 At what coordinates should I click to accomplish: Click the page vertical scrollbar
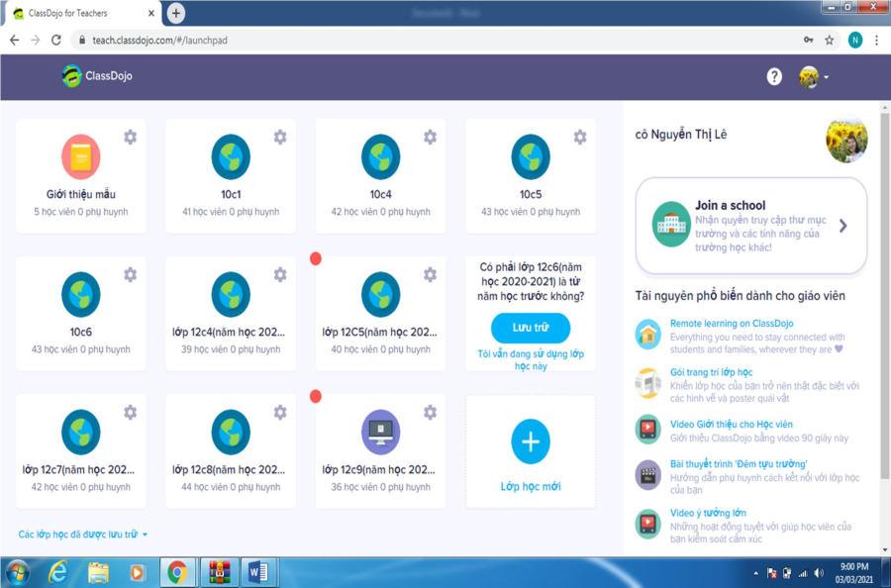[885, 295]
